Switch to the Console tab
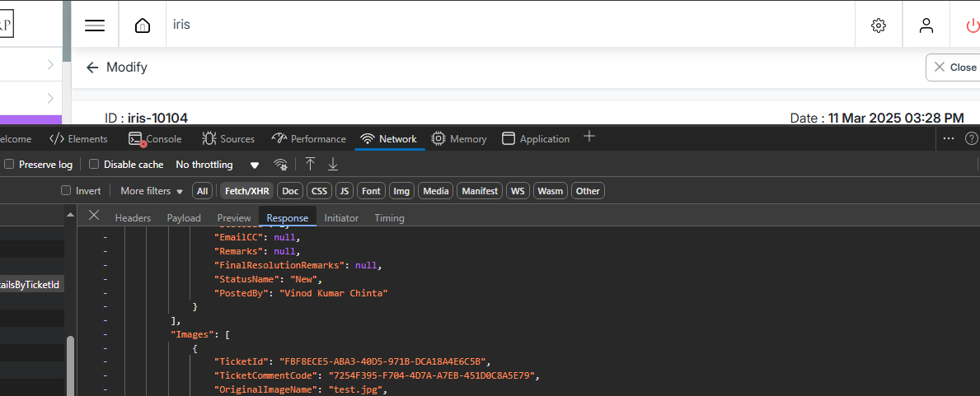 (155, 139)
